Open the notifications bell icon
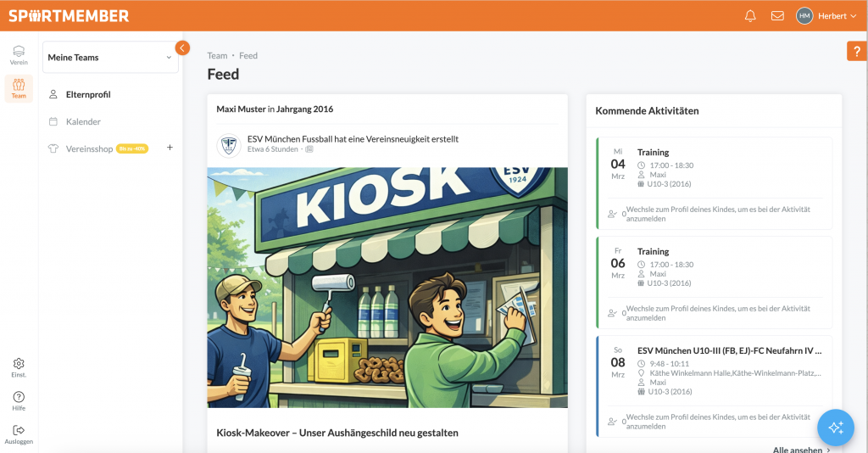The height and width of the screenshot is (453, 868). [750, 16]
